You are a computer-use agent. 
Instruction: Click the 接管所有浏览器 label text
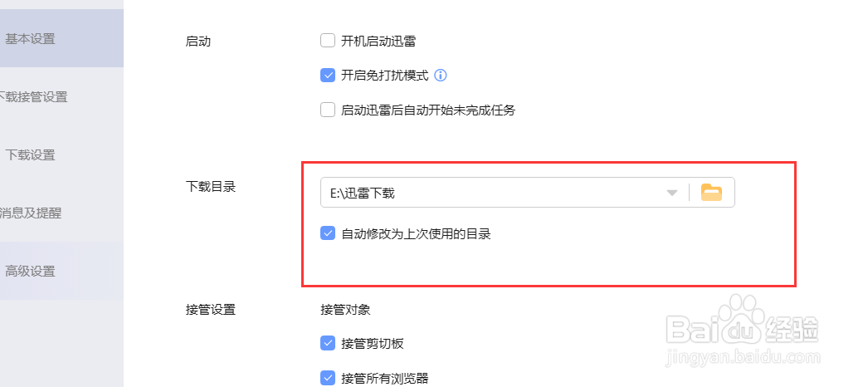point(384,379)
